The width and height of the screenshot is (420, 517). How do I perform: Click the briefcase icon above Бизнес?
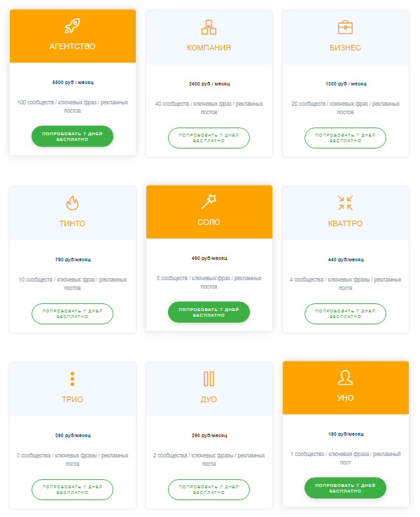[x=345, y=27]
